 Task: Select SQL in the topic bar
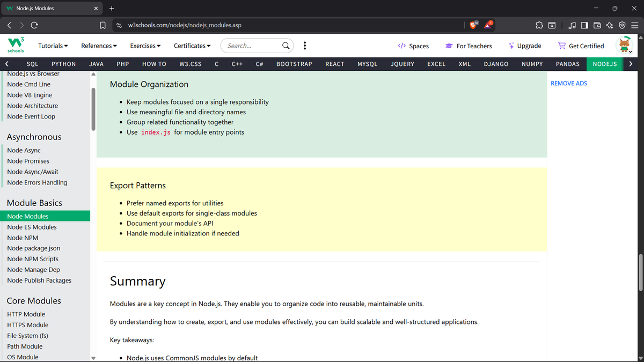32,64
